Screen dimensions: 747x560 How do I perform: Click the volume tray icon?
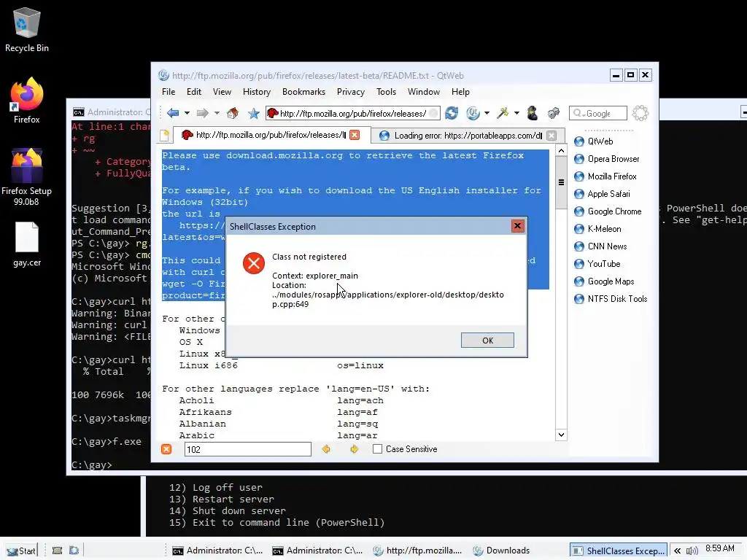692,551
